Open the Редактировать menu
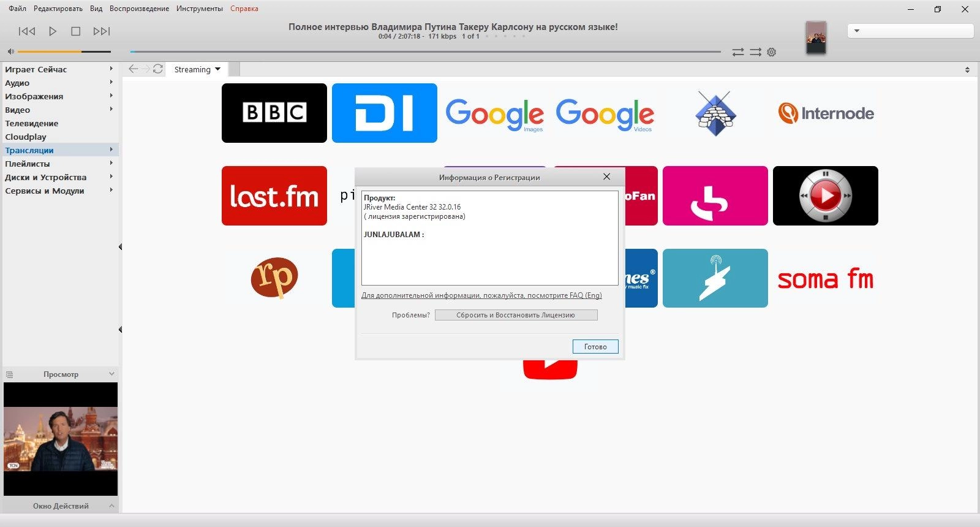The width and height of the screenshot is (980, 527). tap(58, 9)
